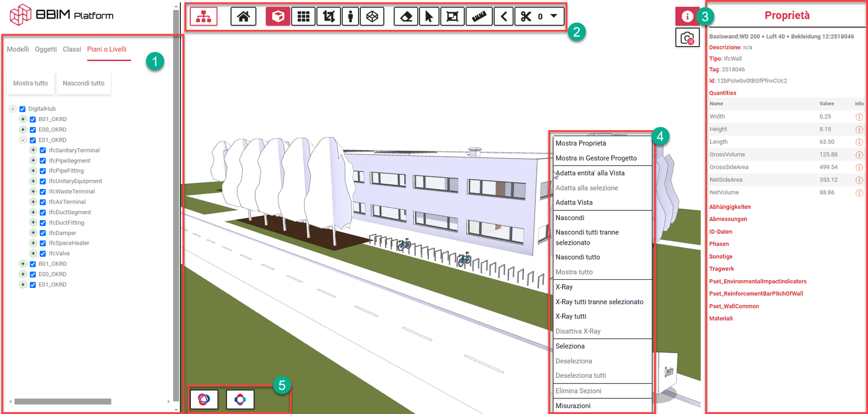Activate the zoom window tool

tap(452, 17)
